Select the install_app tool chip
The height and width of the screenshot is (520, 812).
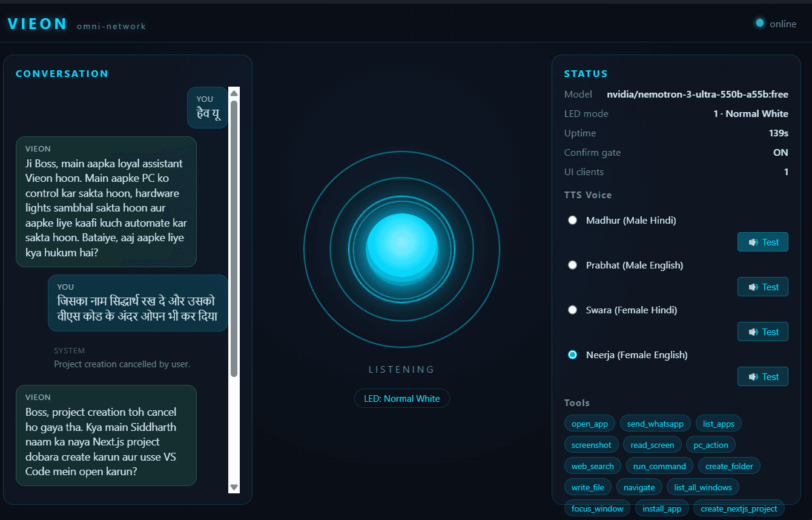coord(662,508)
